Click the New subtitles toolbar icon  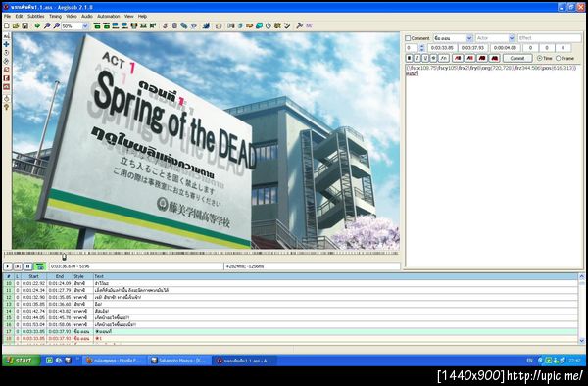click(7, 25)
